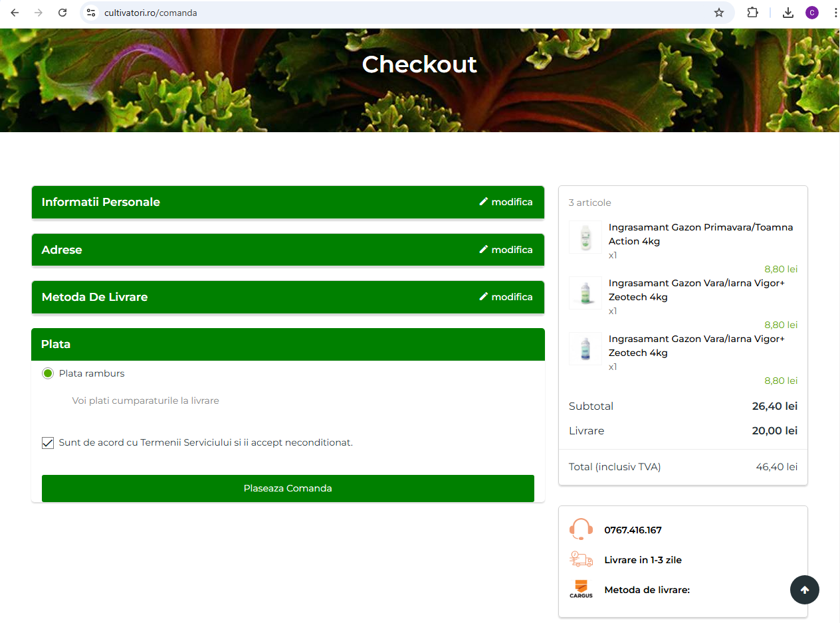Bookmark this page with the star icon
This screenshot has height=623, width=840.
coord(719,13)
